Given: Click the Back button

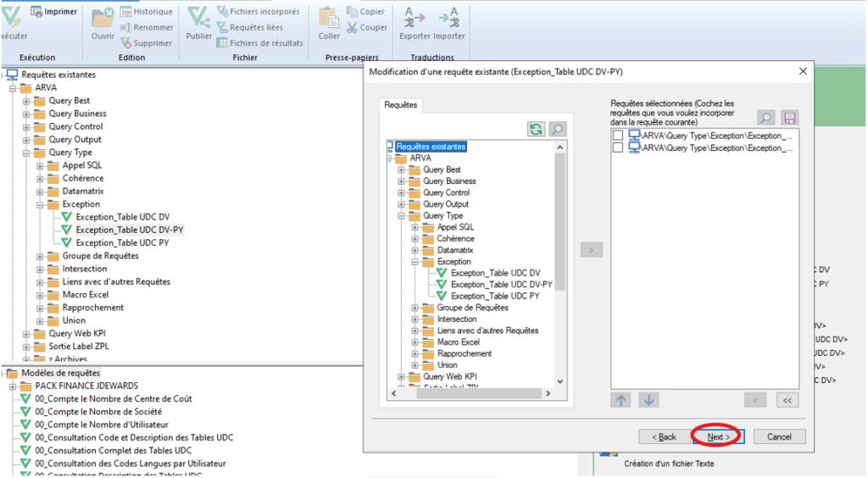Looking at the screenshot, I should click(x=664, y=436).
